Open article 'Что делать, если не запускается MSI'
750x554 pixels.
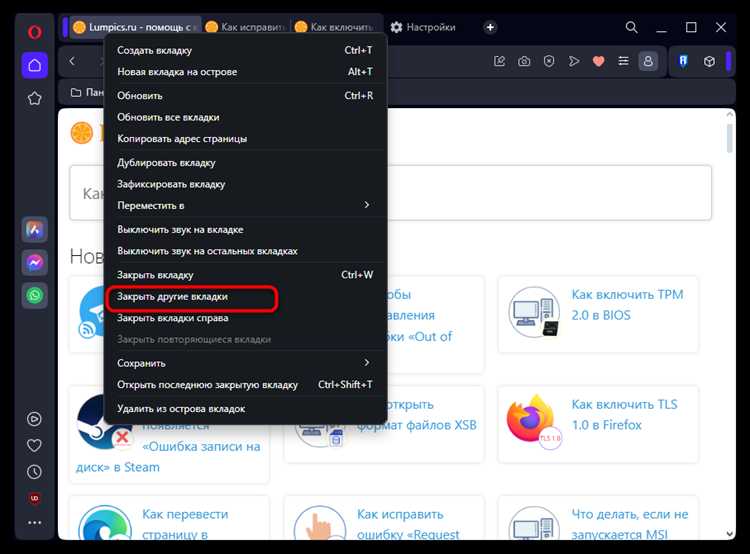pos(629,524)
